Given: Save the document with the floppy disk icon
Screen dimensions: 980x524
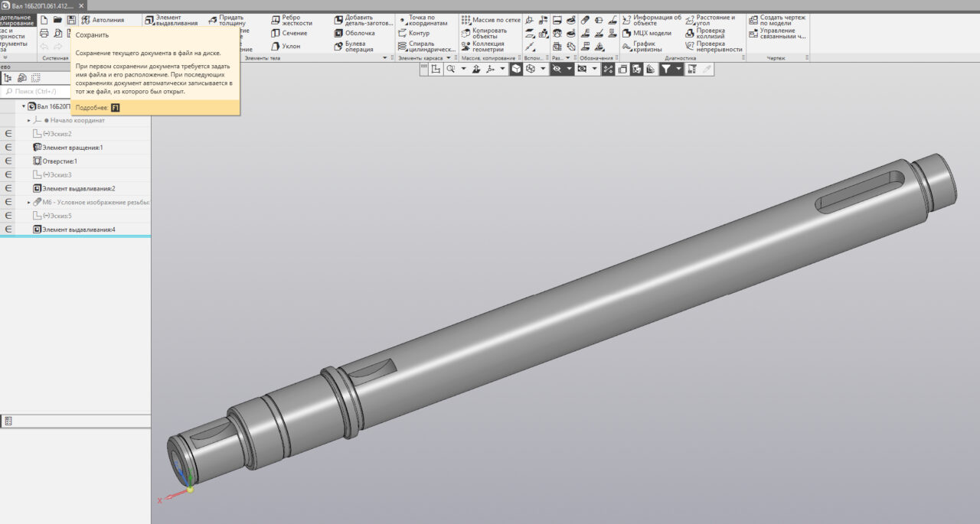Looking at the screenshot, I should [x=71, y=20].
